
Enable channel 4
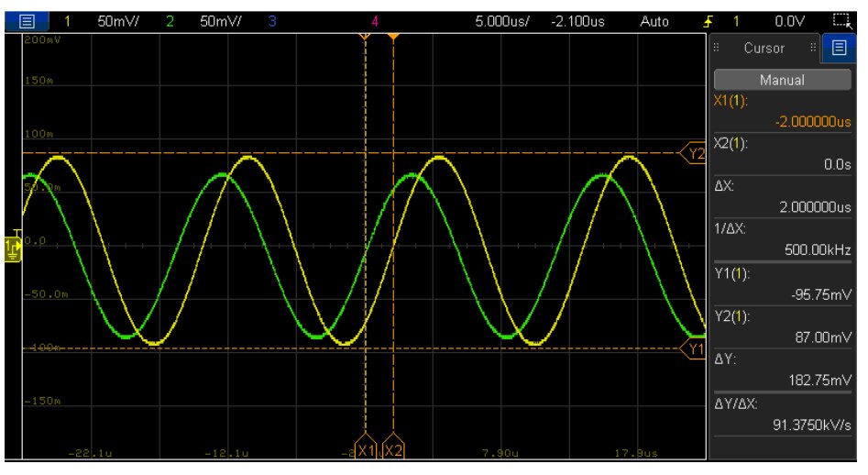375,22
